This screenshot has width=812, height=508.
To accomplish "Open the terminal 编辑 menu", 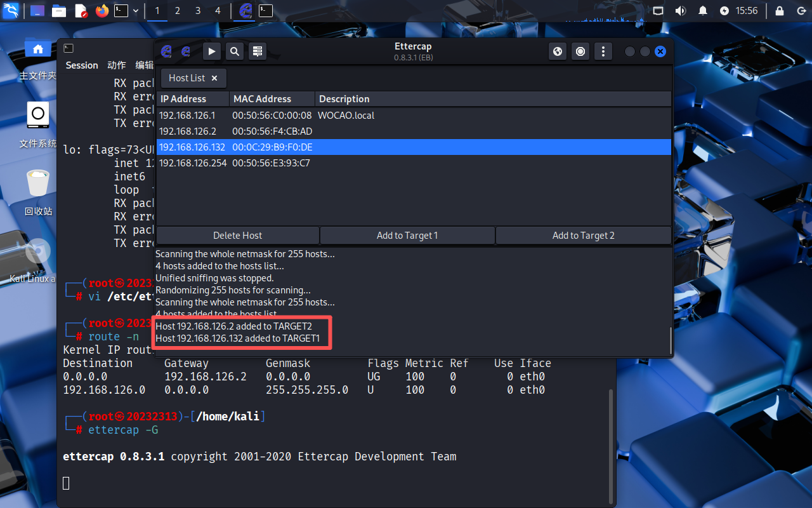I will point(144,65).
